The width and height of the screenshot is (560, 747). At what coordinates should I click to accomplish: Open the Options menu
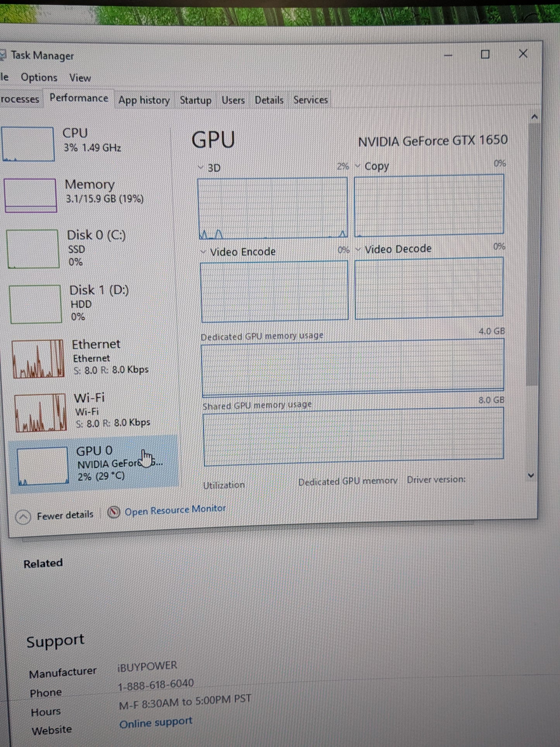39,78
